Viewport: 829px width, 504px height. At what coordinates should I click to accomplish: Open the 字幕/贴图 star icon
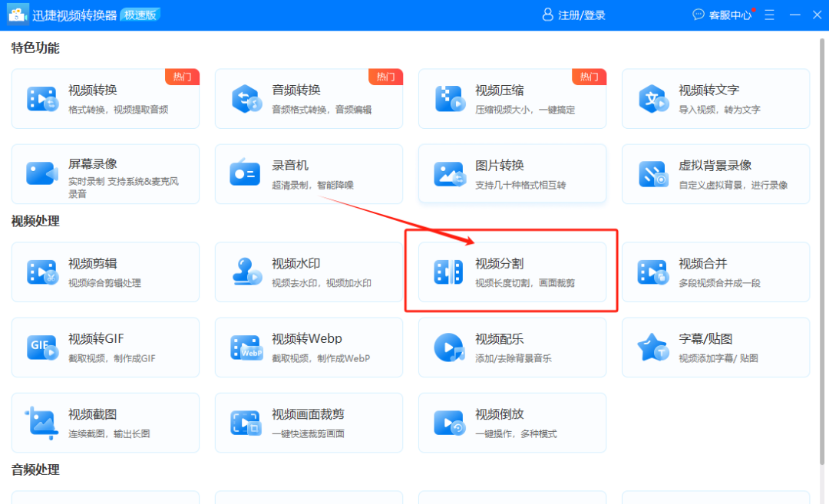coord(653,347)
